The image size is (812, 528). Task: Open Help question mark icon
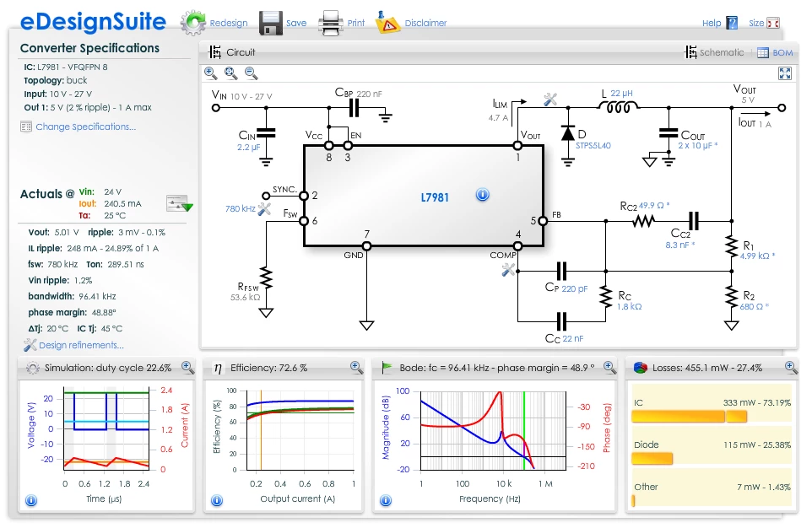(732, 23)
